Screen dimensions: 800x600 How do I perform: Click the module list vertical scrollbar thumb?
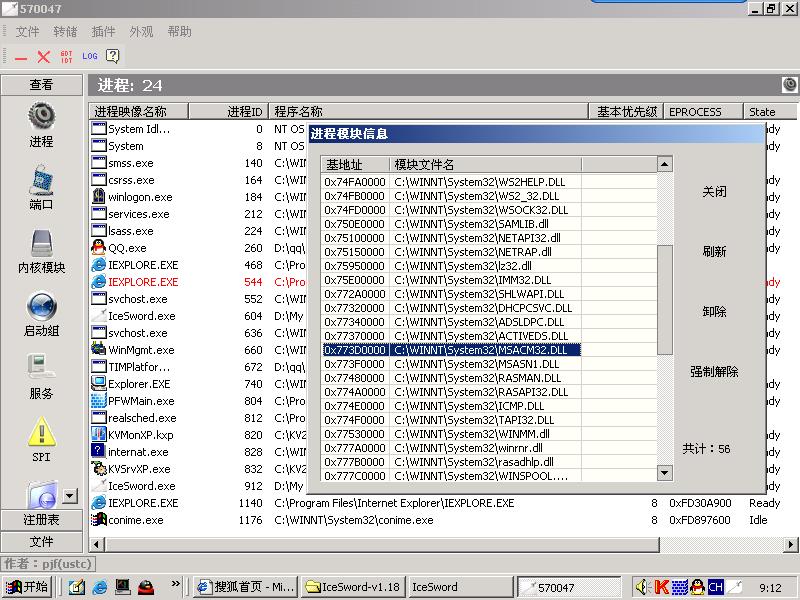click(664, 300)
